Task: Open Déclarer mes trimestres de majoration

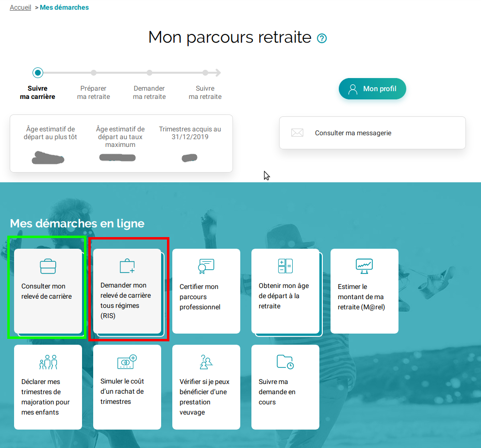Action: (x=48, y=387)
